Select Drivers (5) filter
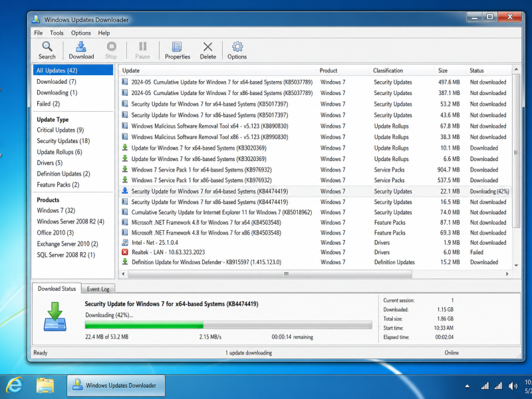 tap(49, 163)
